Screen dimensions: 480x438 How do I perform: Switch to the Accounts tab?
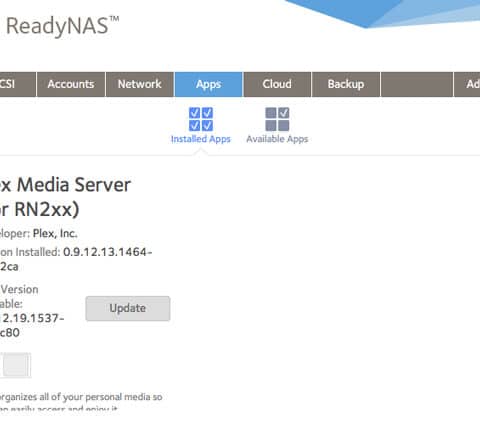[x=71, y=84]
